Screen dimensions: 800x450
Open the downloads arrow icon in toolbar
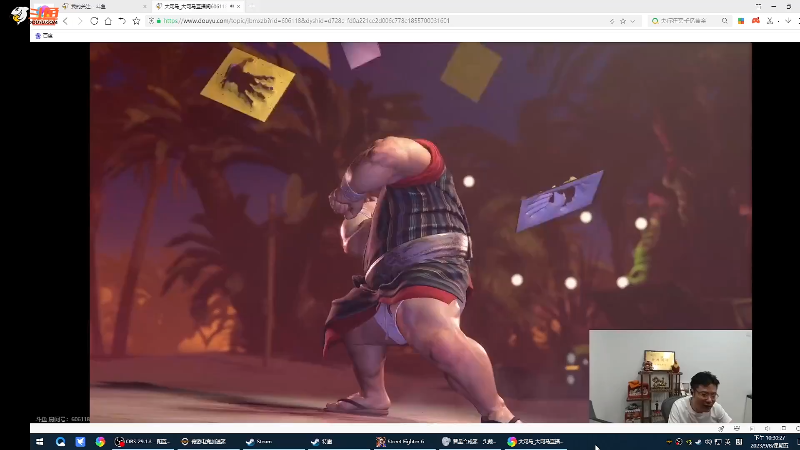(788, 21)
